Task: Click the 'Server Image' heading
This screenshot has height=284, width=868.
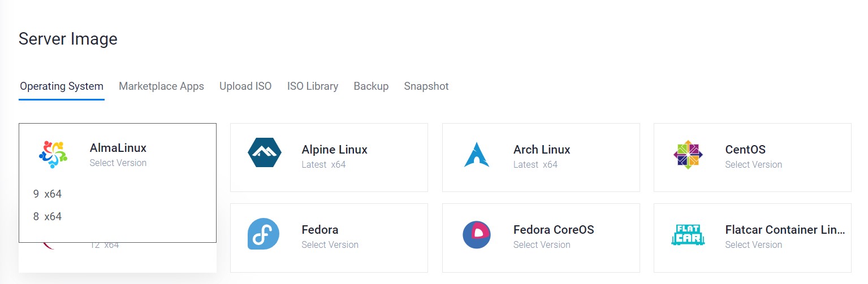Action: point(68,39)
